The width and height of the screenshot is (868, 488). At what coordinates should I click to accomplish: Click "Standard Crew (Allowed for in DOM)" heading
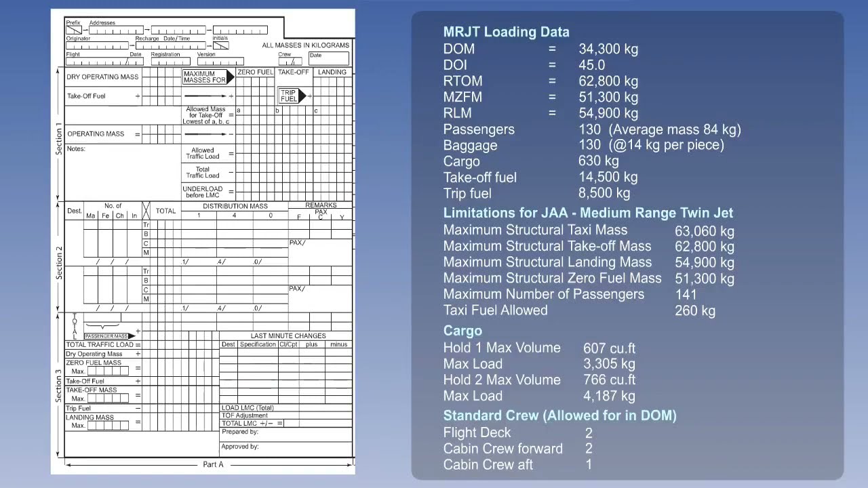coord(560,415)
